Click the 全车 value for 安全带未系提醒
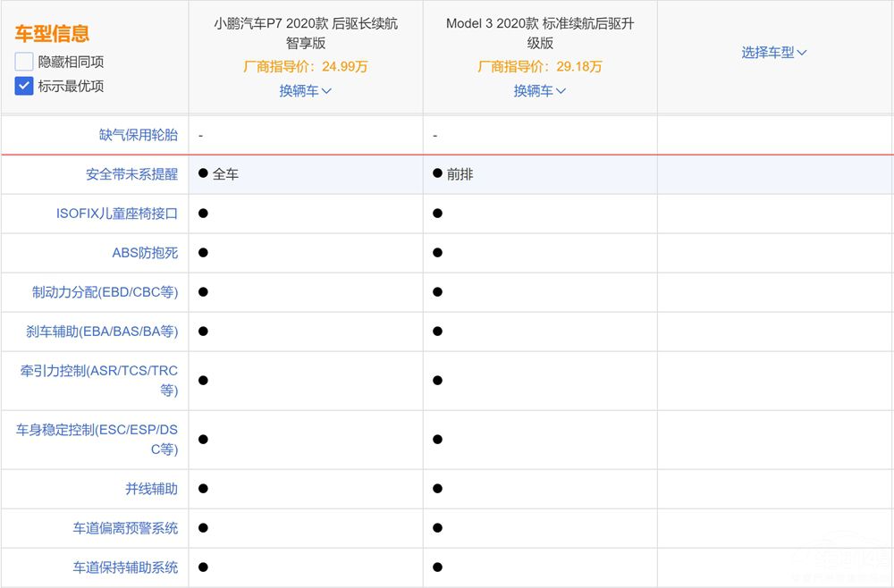Image resolution: width=894 pixels, height=588 pixels. click(225, 174)
